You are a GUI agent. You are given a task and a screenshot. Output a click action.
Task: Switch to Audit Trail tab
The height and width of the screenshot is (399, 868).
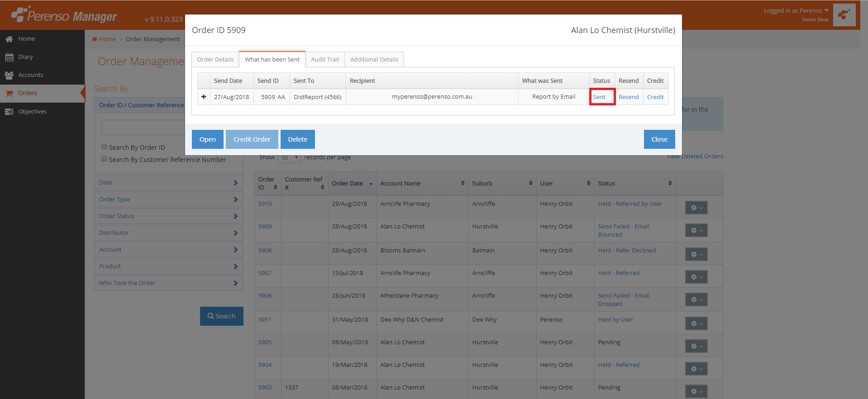[325, 59]
